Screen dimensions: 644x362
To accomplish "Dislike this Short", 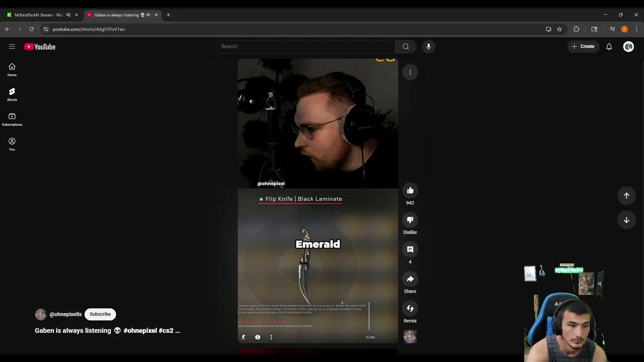I will coord(410,220).
